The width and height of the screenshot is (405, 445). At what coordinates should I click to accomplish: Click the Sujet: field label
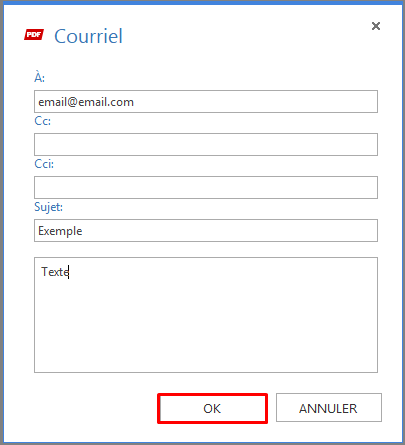[48, 207]
